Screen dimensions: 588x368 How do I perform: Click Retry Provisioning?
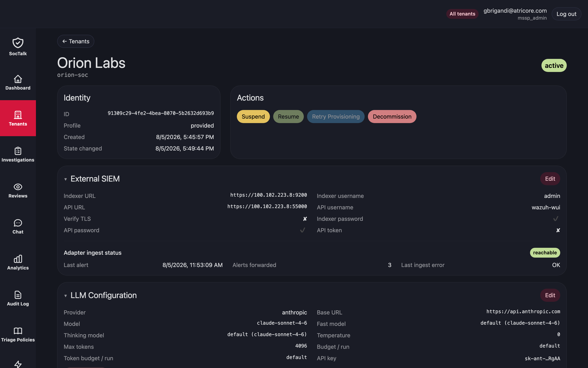pyautogui.click(x=336, y=117)
